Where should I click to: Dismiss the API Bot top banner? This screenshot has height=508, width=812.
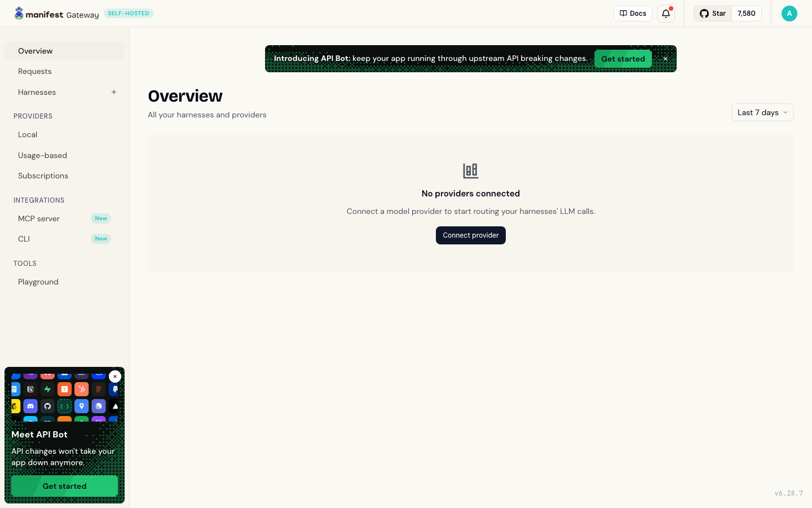tap(665, 59)
